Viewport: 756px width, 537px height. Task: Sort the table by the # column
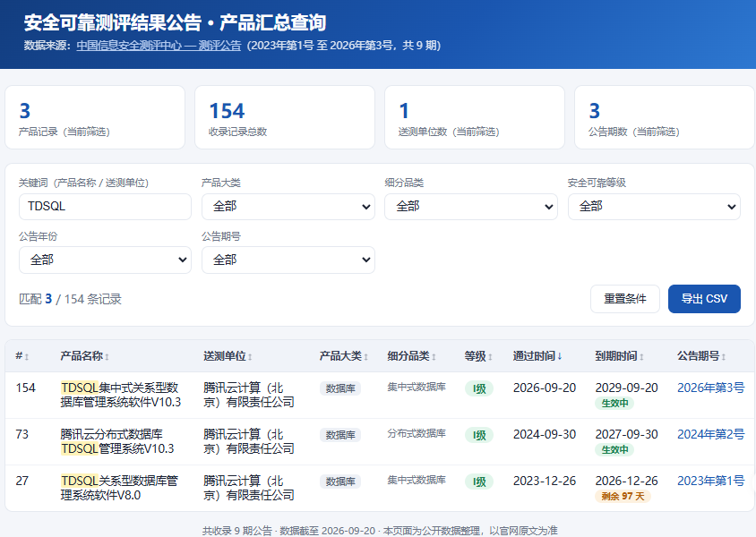click(22, 356)
